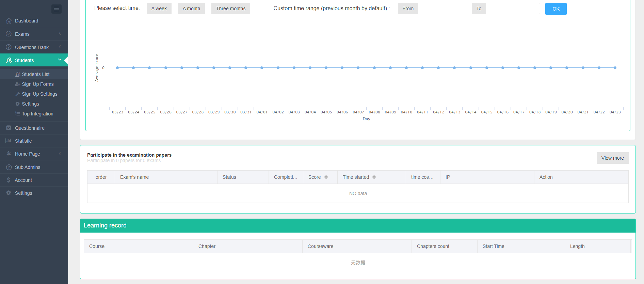The height and width of the screenshot is (284, 644).
Task: Click the Top Integration list icon
Action: click(18, 114)
